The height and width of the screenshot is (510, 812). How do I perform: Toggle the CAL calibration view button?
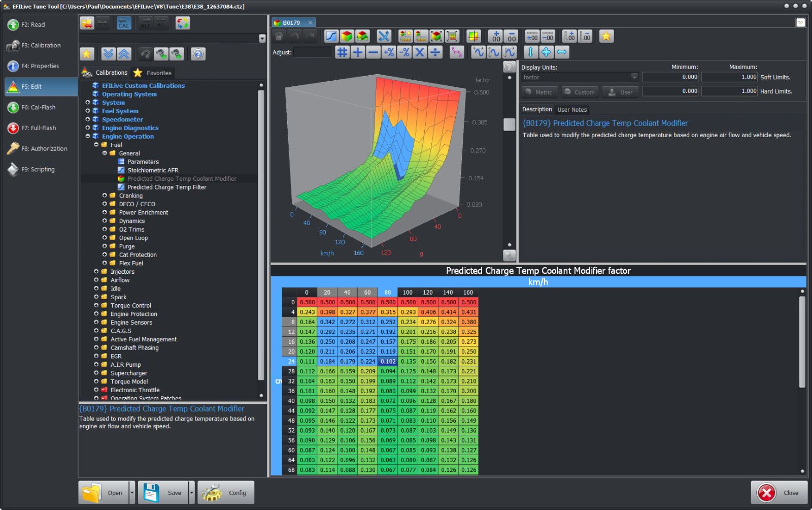click(x=124, y=23)
